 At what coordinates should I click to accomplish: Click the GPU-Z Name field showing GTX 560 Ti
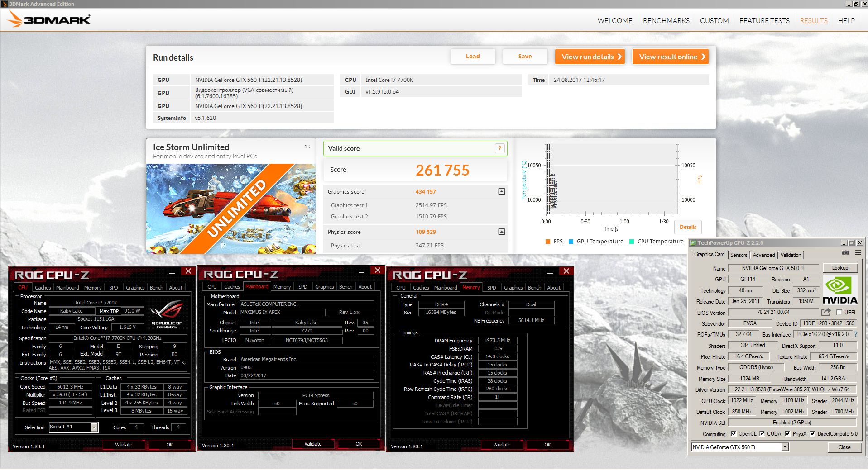[773, 268]
